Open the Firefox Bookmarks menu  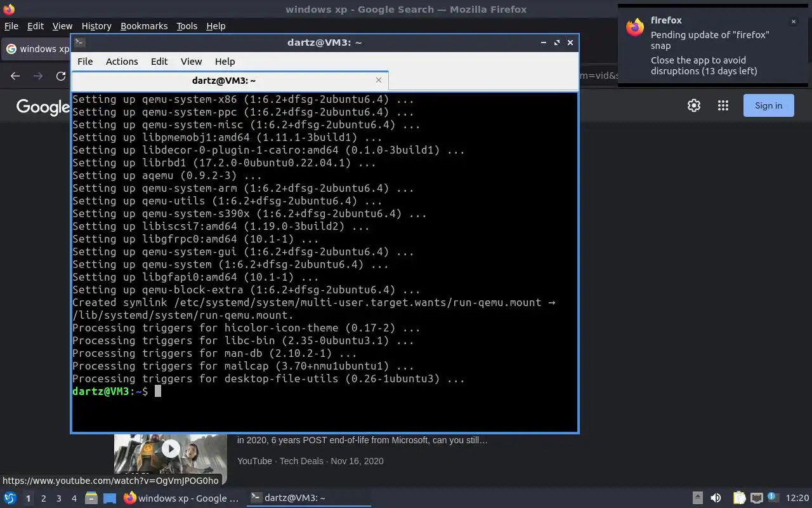(x=144, y=26)
